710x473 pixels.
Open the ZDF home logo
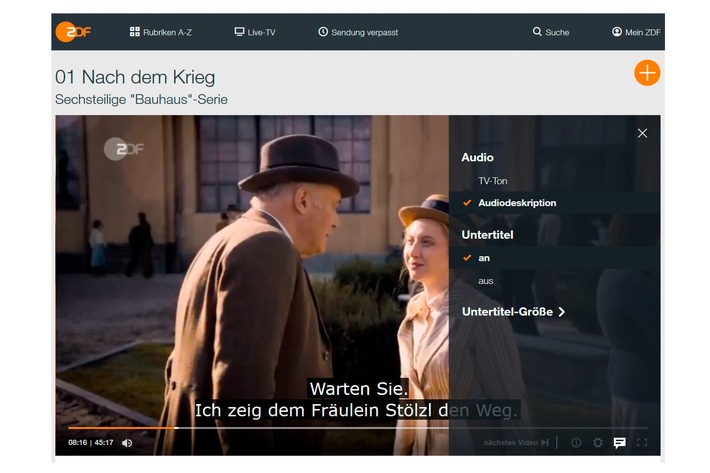click(73, 32)
